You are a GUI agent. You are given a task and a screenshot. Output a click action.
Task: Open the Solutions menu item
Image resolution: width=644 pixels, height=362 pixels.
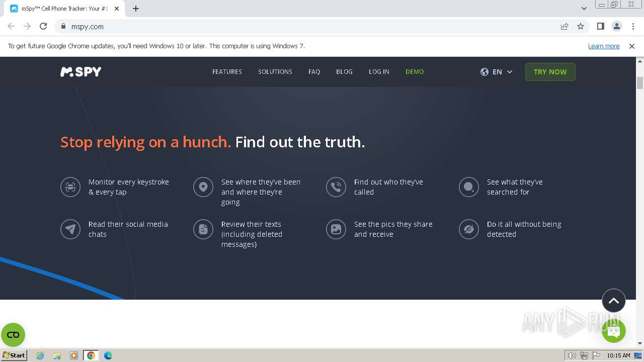275,71
